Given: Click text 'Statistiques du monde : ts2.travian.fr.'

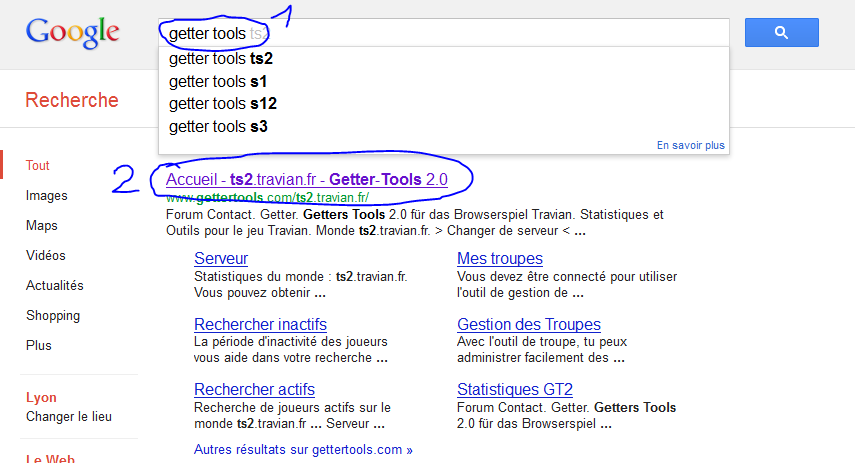Looking at the screenshot, I should point(300,276).
